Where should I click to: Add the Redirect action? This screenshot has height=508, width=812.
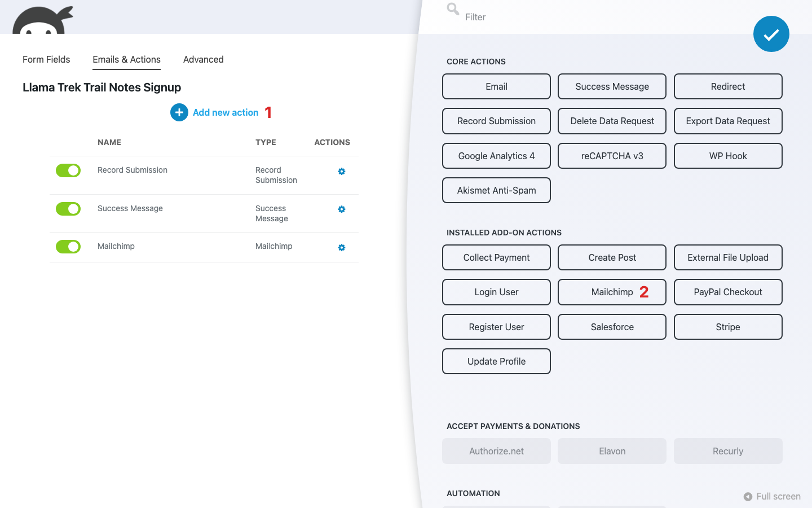point(728,86)
